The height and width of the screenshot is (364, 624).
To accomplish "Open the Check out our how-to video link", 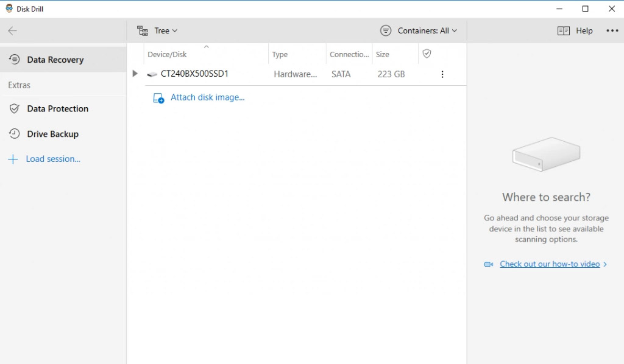I will point(550,264).
